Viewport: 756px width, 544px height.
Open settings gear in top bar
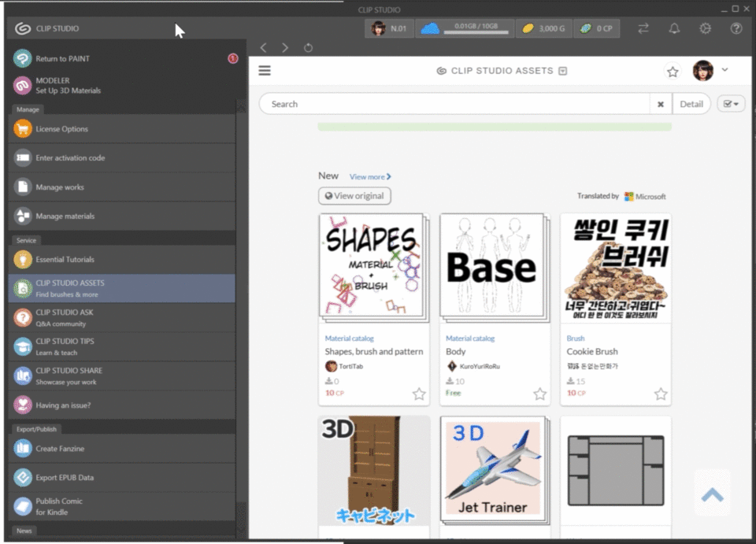(705, 28)
